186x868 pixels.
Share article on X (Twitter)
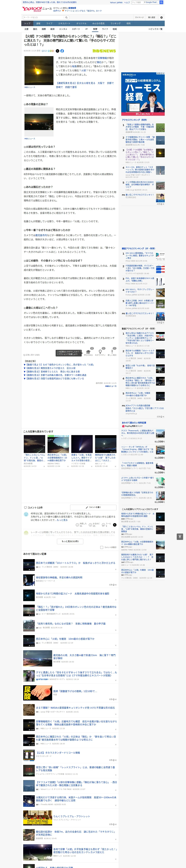(57, 51)
